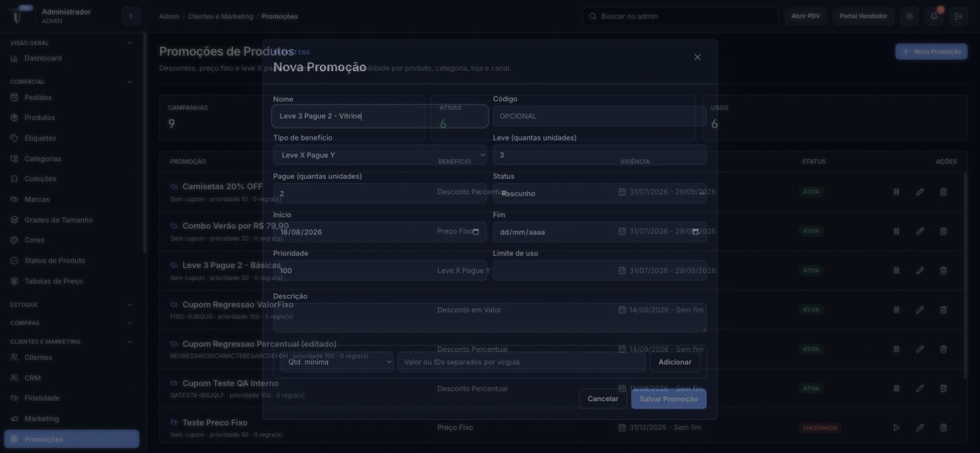Screen dimensions: 980x453
Task: Collapse the sidebar with the chevron button
Action: pyautogui.click(x=131, y=16)
